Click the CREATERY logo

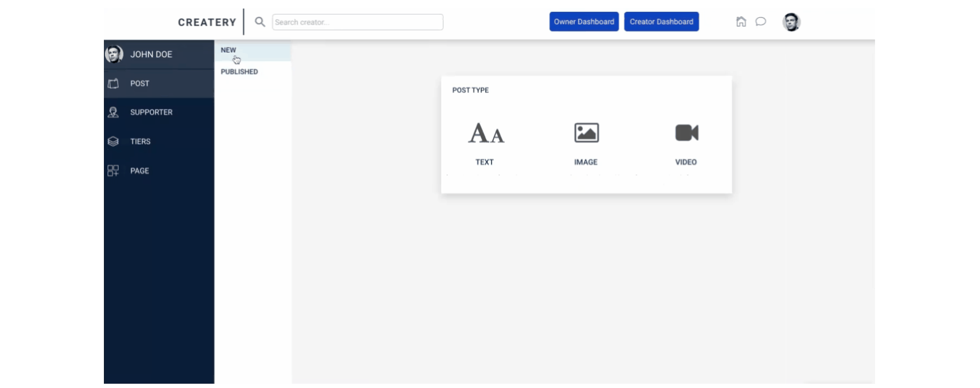coord(207,22)
